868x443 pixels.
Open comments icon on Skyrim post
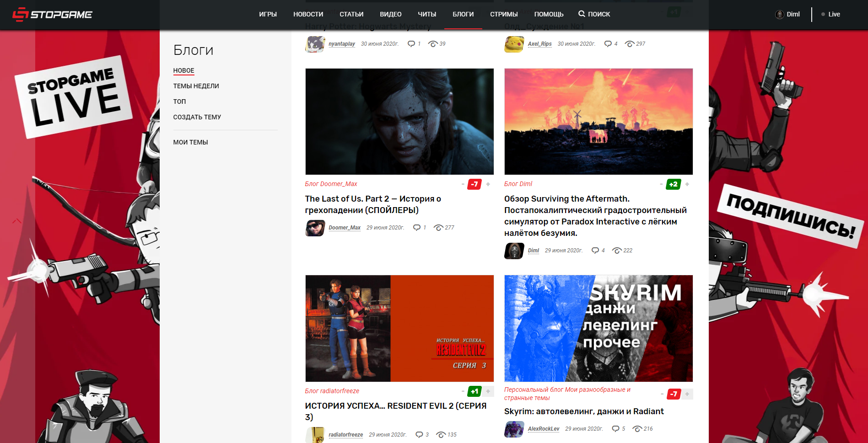[615, 429]
